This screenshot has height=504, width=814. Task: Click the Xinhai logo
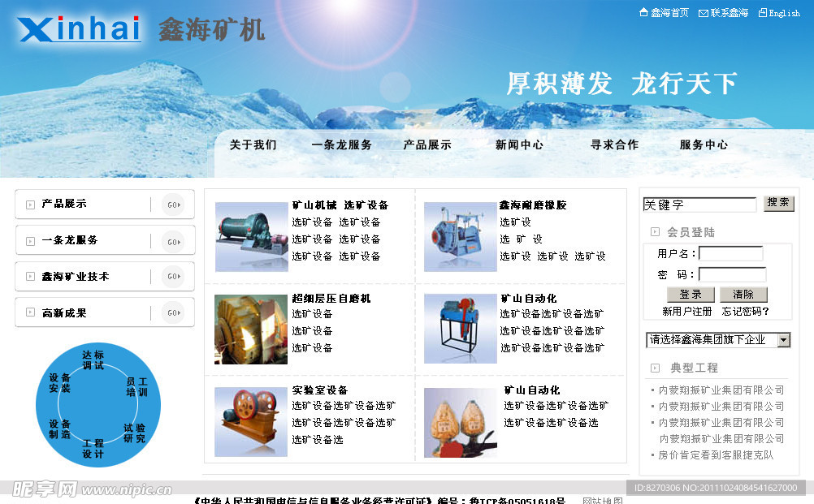tap(78, 29)
